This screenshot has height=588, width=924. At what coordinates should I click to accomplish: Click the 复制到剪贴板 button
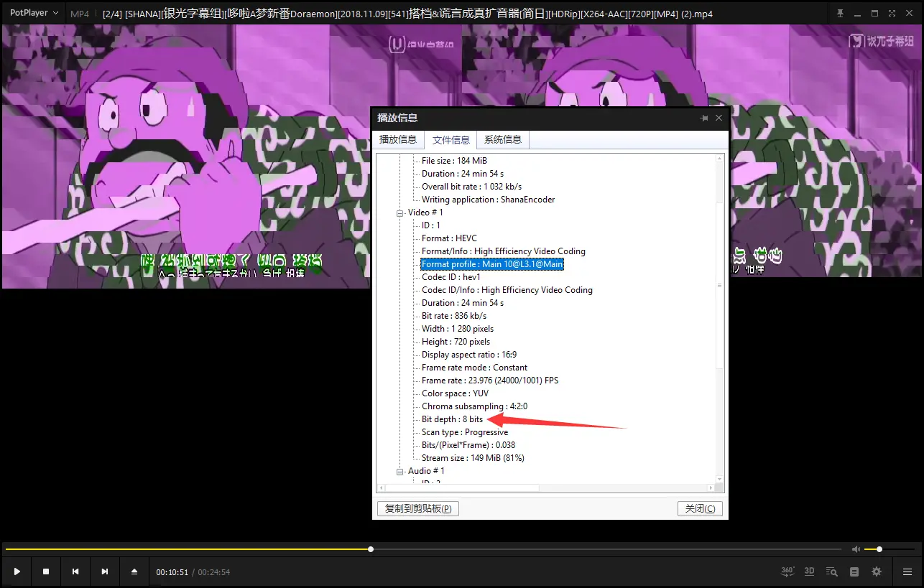[418, 508]
